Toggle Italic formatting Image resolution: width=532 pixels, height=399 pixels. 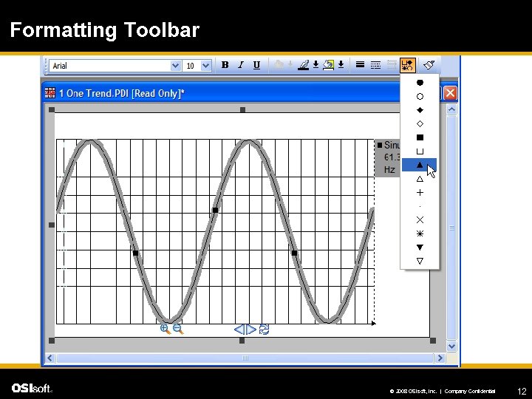(241, 65)
